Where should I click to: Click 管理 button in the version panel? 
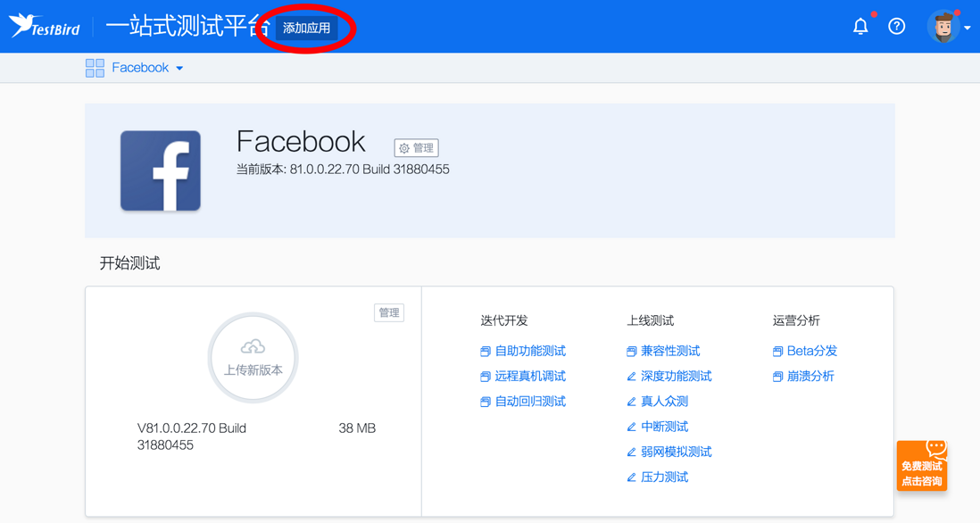click(x=389, y=312)
